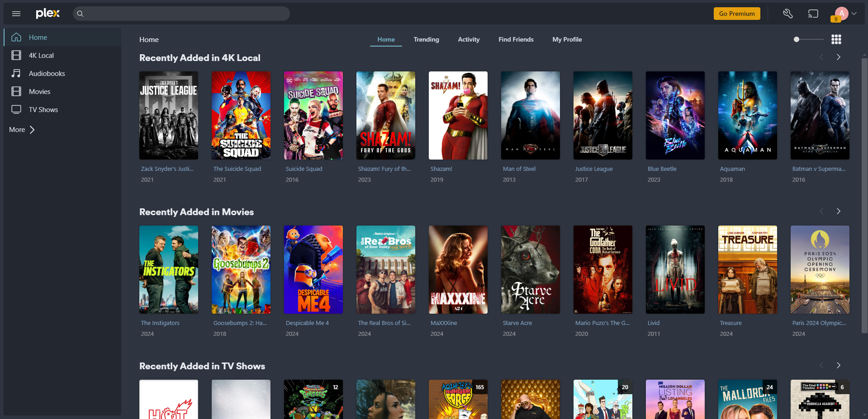Screen dimensions: 868x419
Task: Click the Plex logo
Action: (48, 14)
